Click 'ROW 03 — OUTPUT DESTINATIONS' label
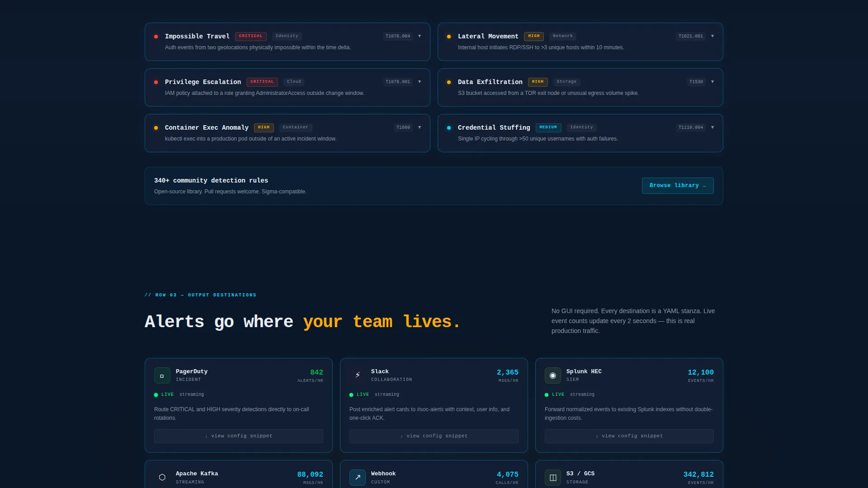 click(200, 295)
